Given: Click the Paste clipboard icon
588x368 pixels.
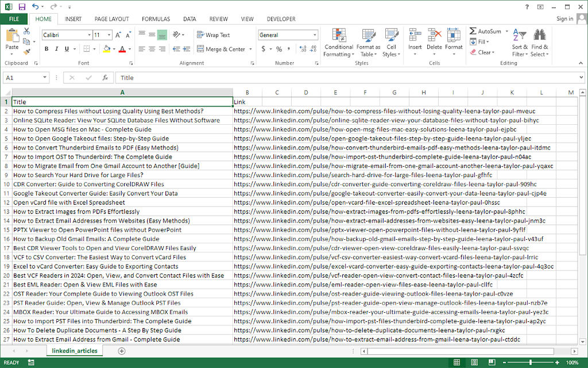Looking at the screenshot, I should point(12,36).
